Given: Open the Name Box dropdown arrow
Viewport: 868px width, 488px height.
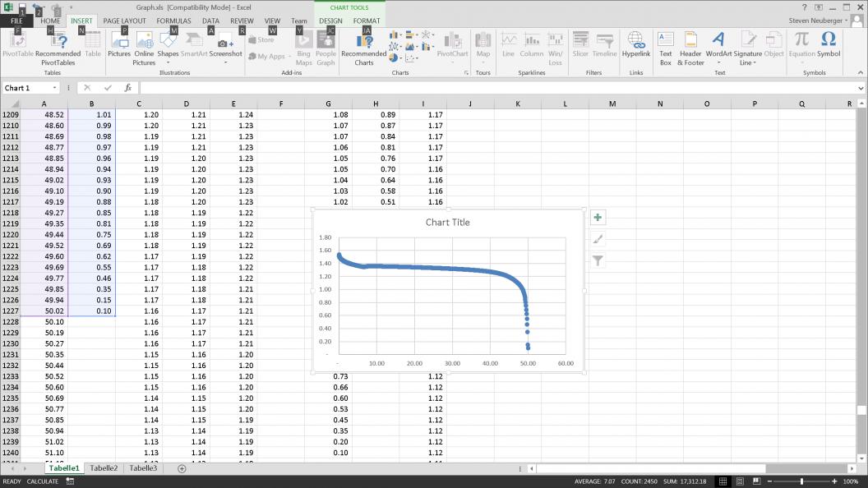Looking at the screenshot, I should tap(55, 88).
